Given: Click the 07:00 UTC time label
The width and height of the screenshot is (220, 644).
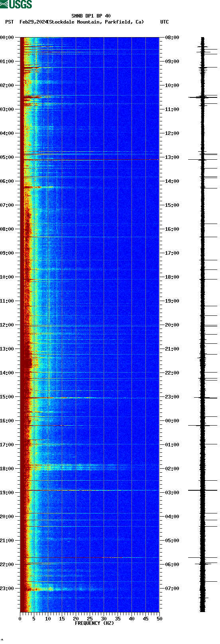Looking at the screenshot, I should [x=172, y=589].
